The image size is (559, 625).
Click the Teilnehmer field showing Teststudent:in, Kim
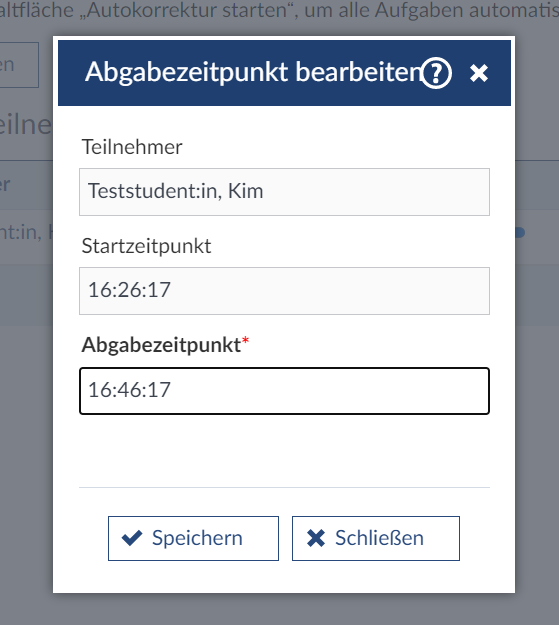pyautogui.click(x=284, y=192)
